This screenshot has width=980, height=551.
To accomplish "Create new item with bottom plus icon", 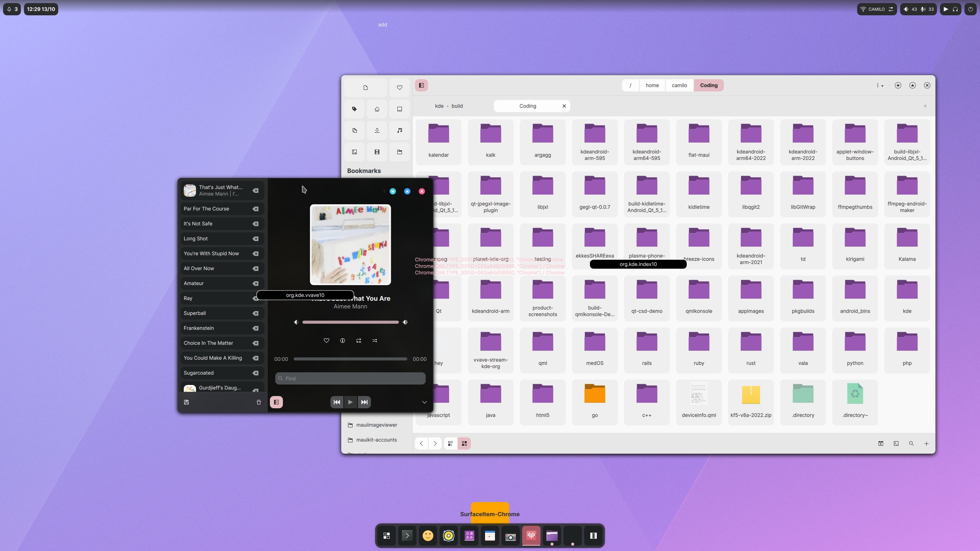I will 926,443.
